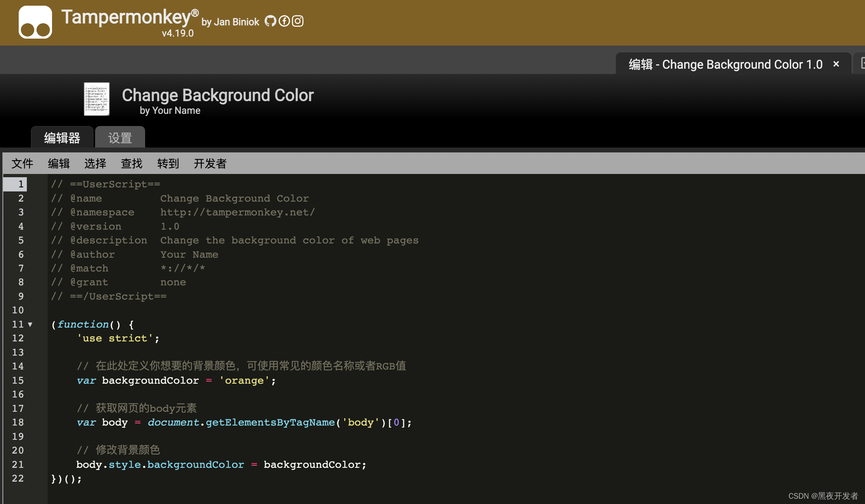Image resolution: width=865 pixels, height=504 pixels.
Task: Click 'body.style.backgroundColor' on line 21
Action: (160, 465)
